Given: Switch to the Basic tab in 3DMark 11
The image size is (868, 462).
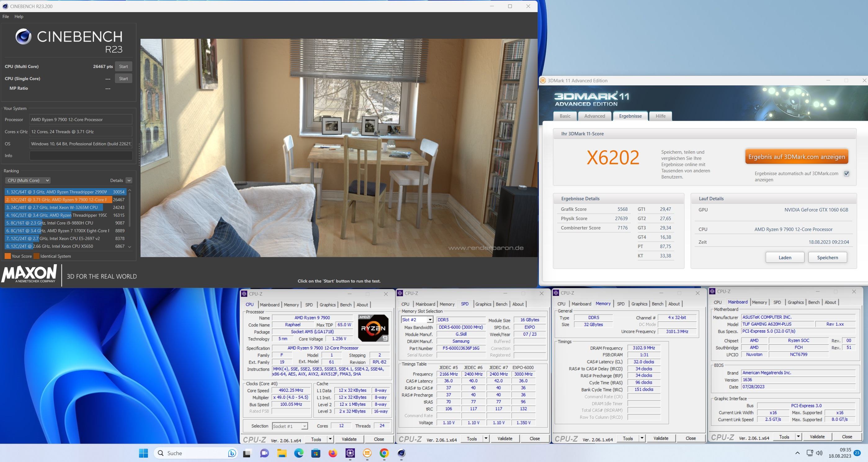Looking at the screenshot, I should (x=565, y=116).
